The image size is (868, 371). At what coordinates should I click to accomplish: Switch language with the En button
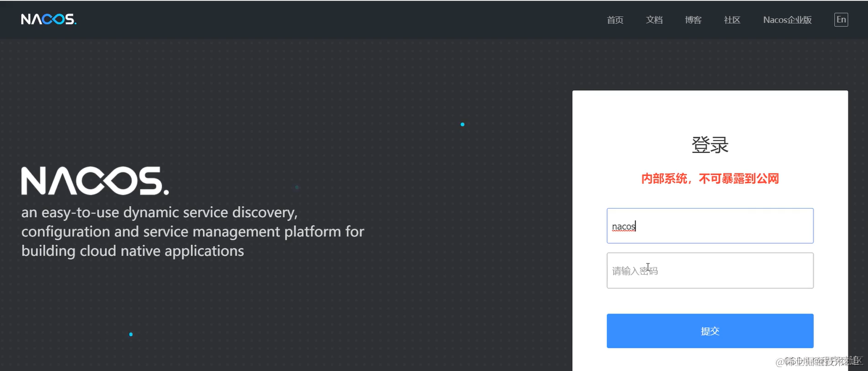[x=841, y=20]
